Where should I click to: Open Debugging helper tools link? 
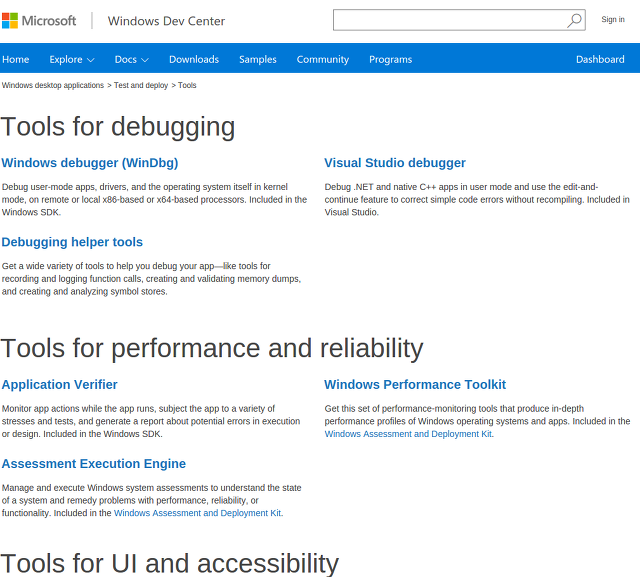pyautogui.click(x=72, y=242)
